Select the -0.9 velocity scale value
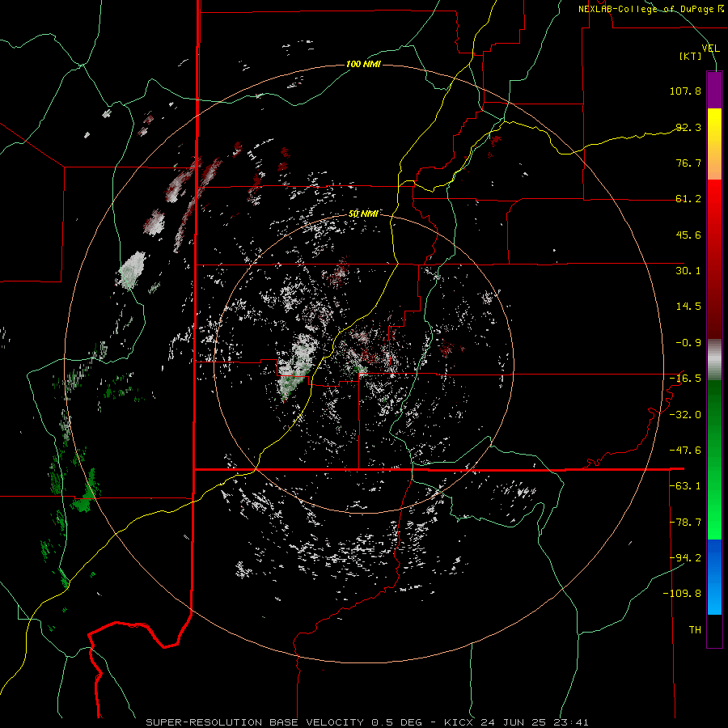Viewport: 728px width, 728px height. point(688,343)
